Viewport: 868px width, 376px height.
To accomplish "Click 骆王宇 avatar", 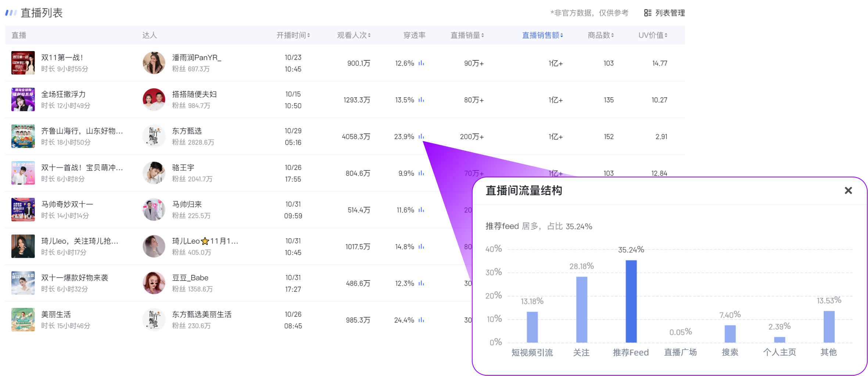I will point(154,173).
